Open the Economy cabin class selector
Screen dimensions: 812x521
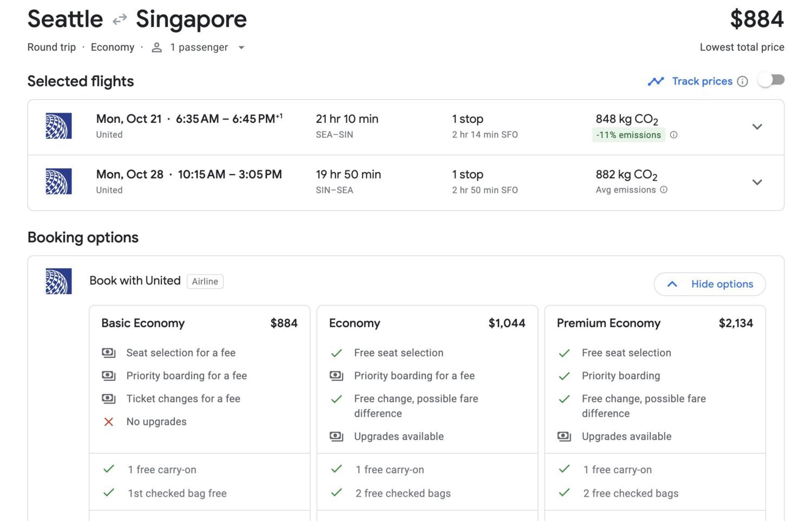[113, 47]
